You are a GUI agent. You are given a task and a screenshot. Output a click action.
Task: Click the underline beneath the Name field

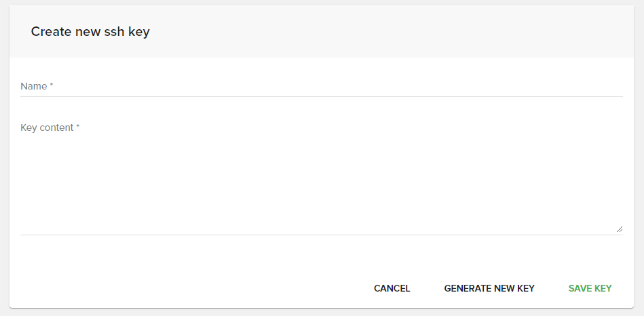[322, 96]
